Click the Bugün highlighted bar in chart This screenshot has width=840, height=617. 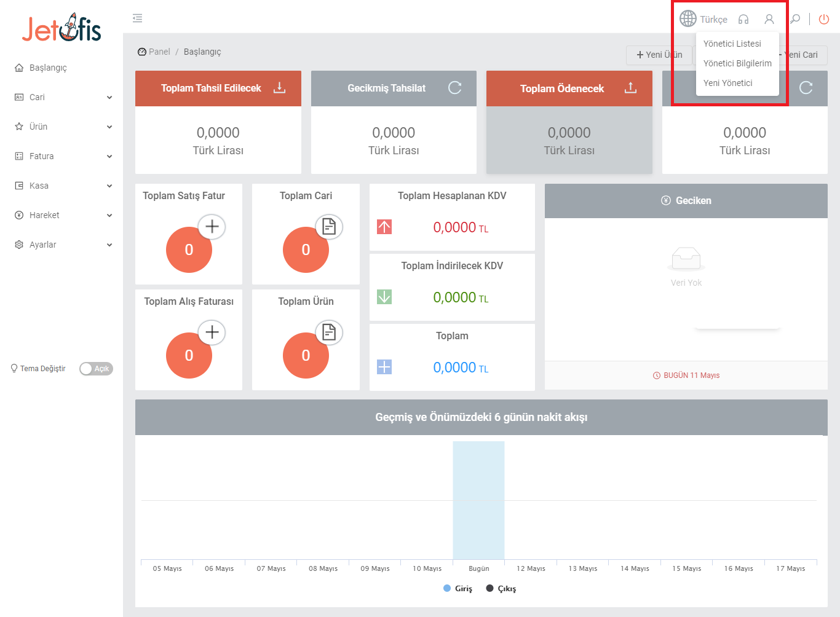[478, 500]
